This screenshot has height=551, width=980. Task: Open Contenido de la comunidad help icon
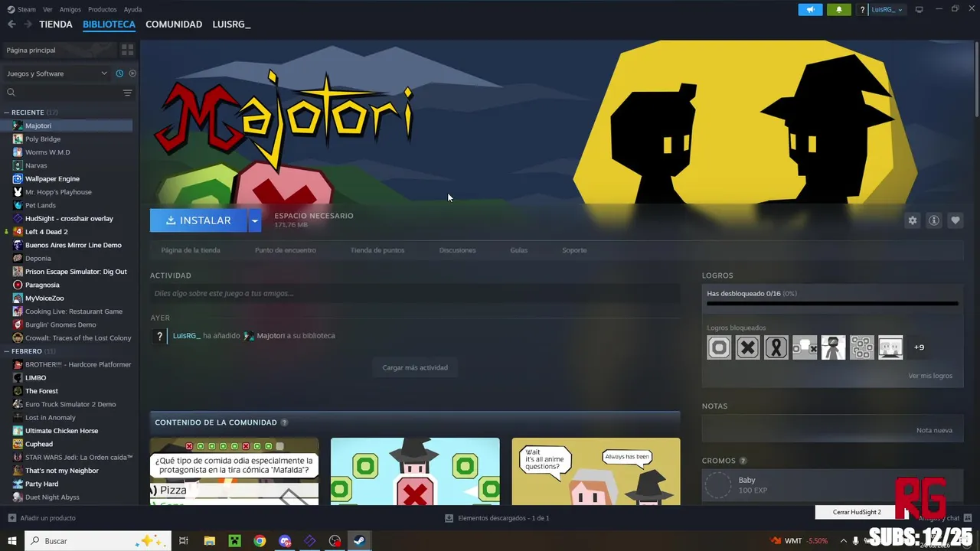coord(284,422)
